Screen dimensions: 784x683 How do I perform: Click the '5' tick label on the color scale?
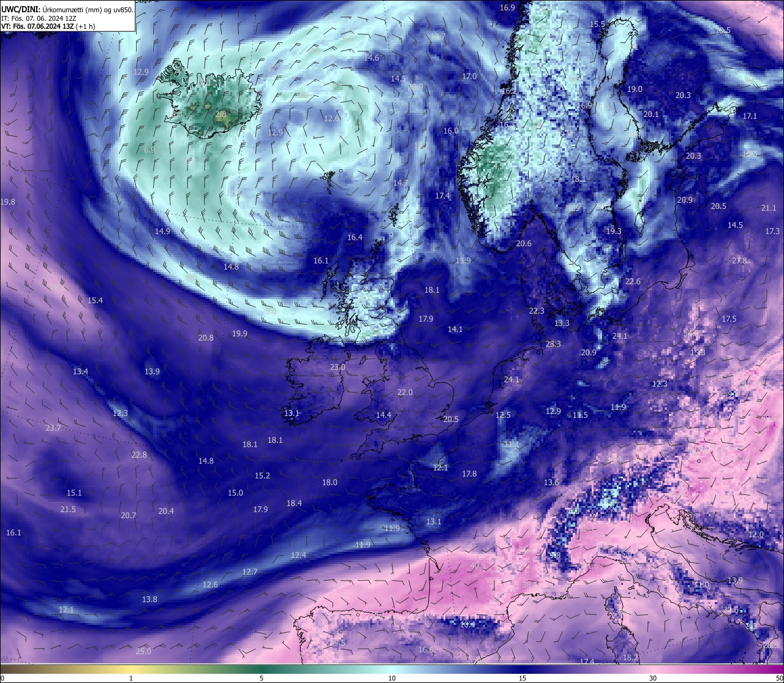(x=262, y=678)
